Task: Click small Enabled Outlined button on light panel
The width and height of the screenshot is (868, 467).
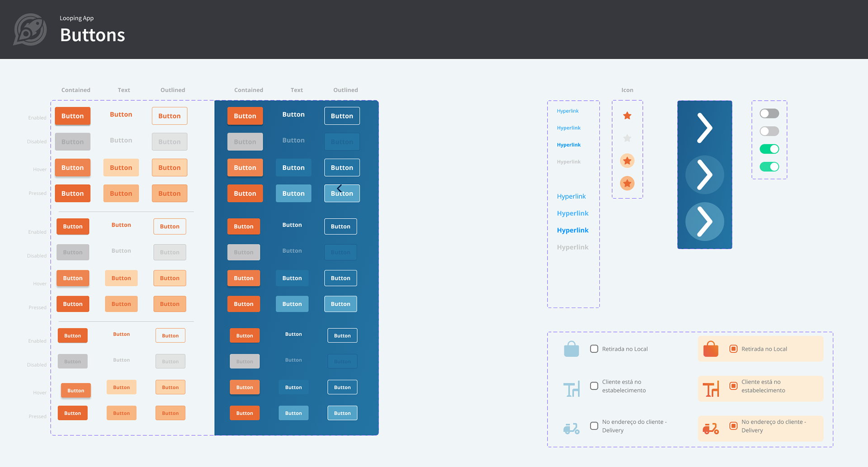Action: pyautogui.click(x=170, y=336)
